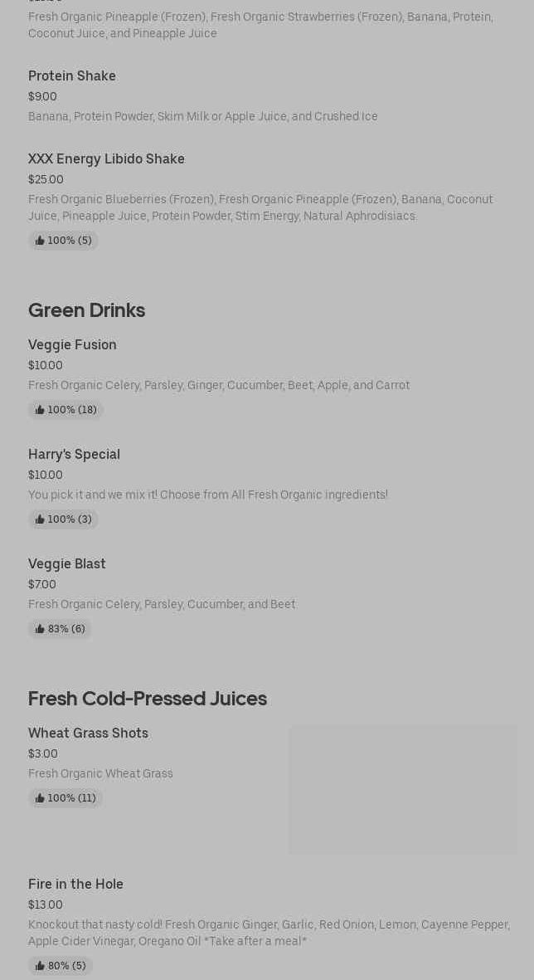The width and height of the screenshot is (534, 980).
Task: Click the 80% (5) rating badge
Action: 61,966
